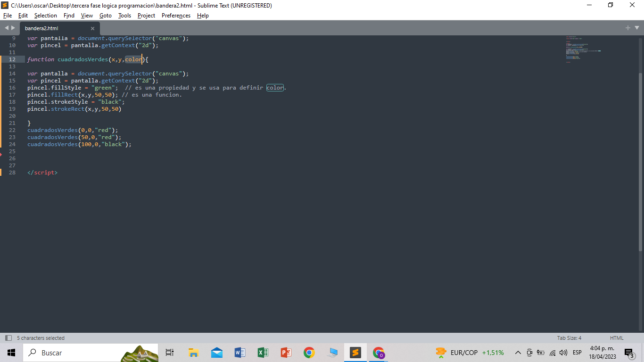This screenshot has height=362, width=644.
Task: Close the bandera2.html tab
Action: coord(92,28)
